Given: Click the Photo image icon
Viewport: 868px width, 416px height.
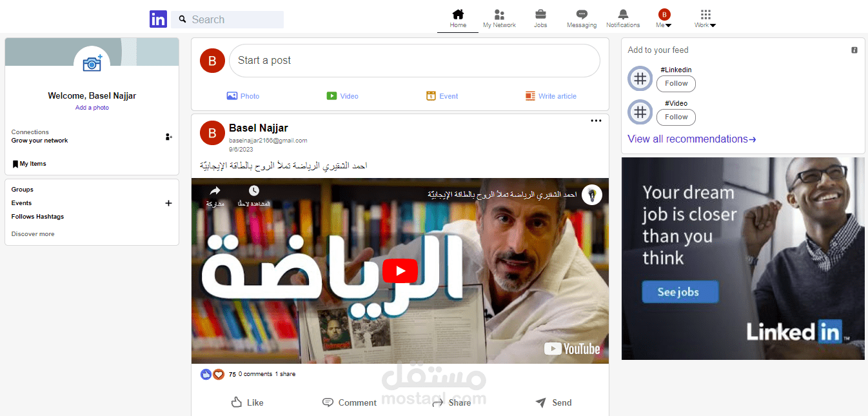Looking at the screenshot, I should (x=232, y=96).
